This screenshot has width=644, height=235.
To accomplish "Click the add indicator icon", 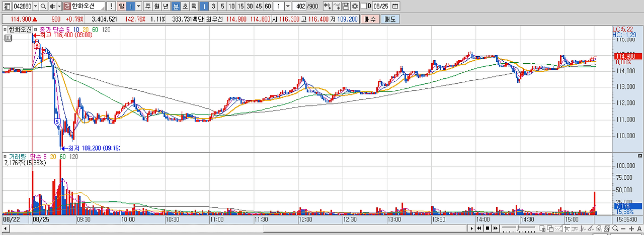I will [328, 6].
